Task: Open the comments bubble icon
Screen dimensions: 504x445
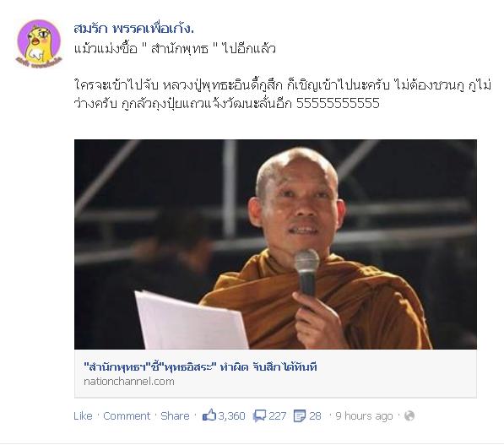Action: point(259,415)
